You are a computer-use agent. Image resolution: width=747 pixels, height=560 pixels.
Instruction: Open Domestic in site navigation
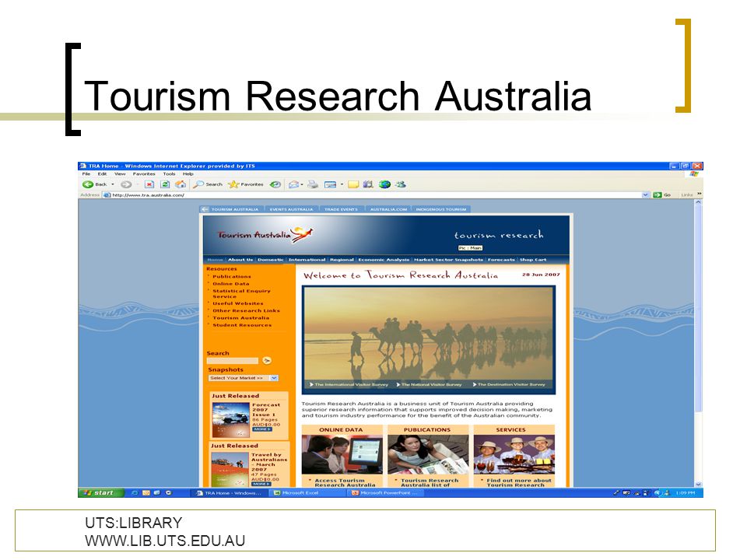(x=270, y=260)
